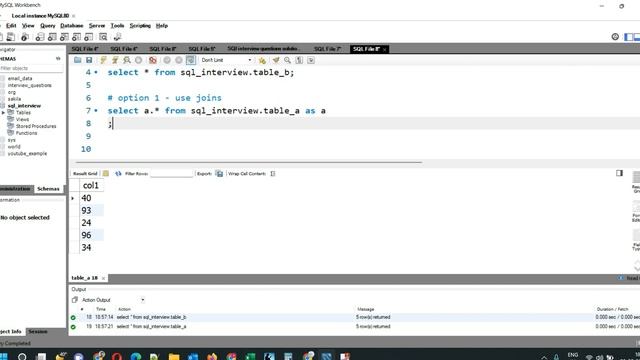This screenshot has height=360, width=640.
Task: Select the email_data schema
Action: 20,78
